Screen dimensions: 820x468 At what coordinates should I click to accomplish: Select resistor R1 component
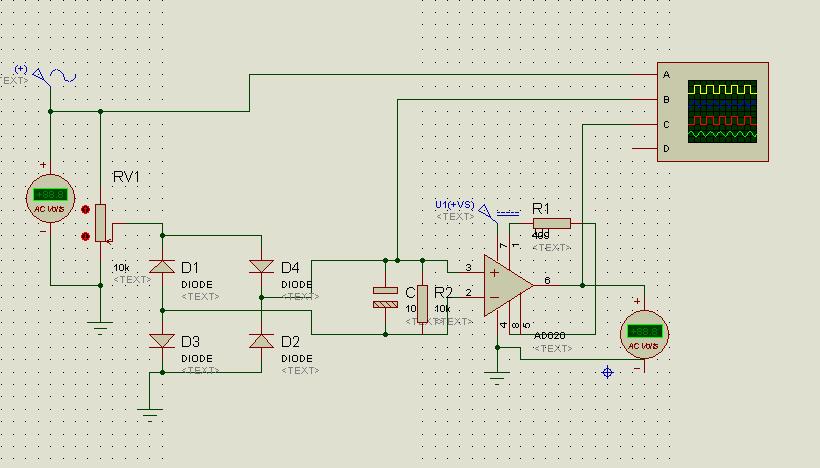552,224
